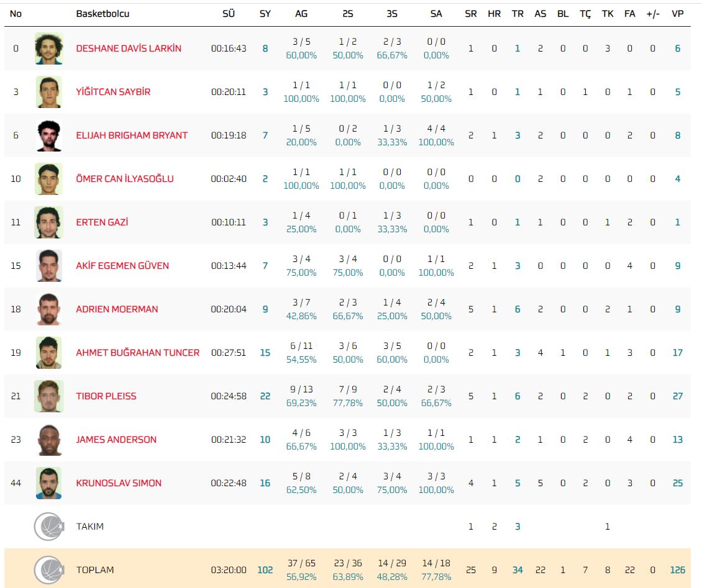This screenshot has width=702, height=588.
Task: Click Krunoslav Simon's player photo
Action: (48, 483)
